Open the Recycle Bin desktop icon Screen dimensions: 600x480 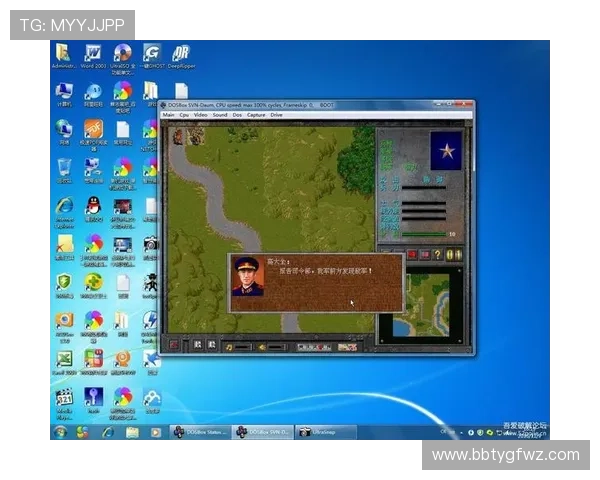click(x=64, y=165)
